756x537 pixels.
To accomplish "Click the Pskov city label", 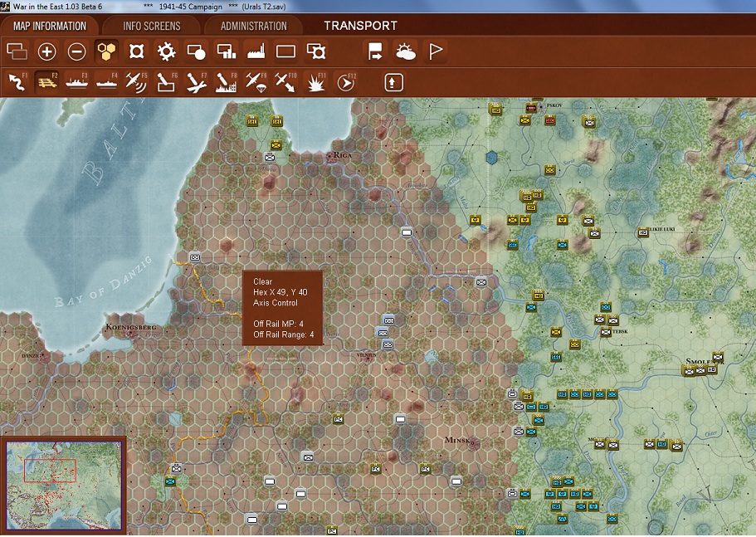I will (554, 105).
